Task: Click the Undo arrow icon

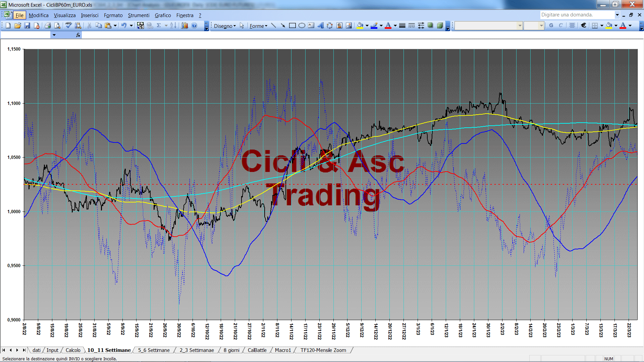Action: coord(124,26)
